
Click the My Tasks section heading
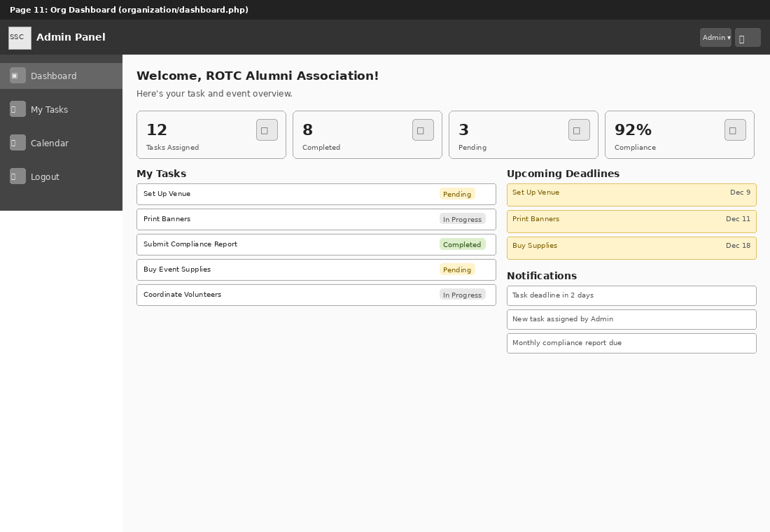pyautogui.click(x=162, y=174)
